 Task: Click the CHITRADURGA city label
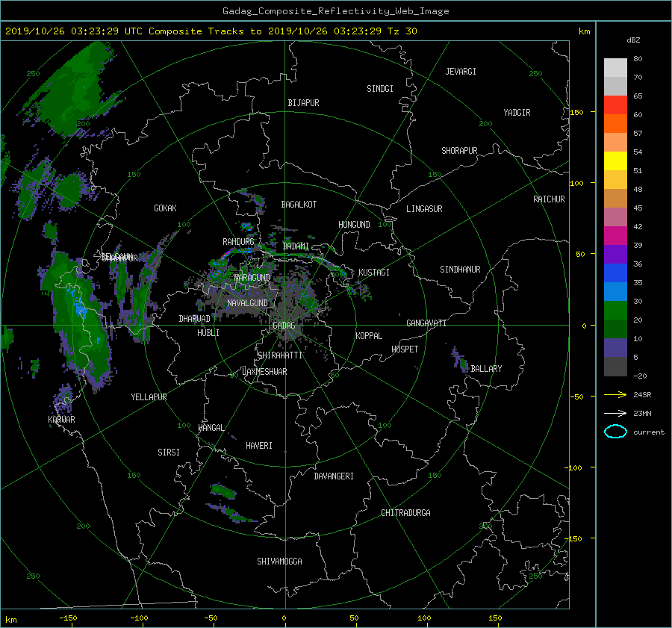(x=405, y=513)
